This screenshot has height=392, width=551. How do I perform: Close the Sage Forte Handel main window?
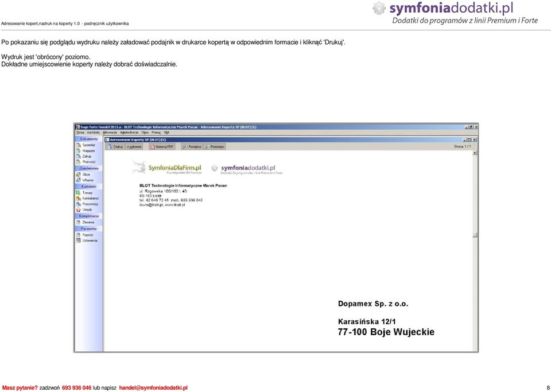click(x=476, y=127)
